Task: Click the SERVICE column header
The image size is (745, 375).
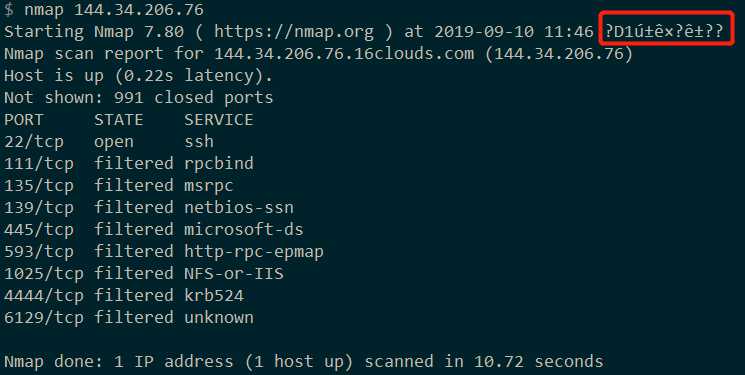Action: coord(219,119)
